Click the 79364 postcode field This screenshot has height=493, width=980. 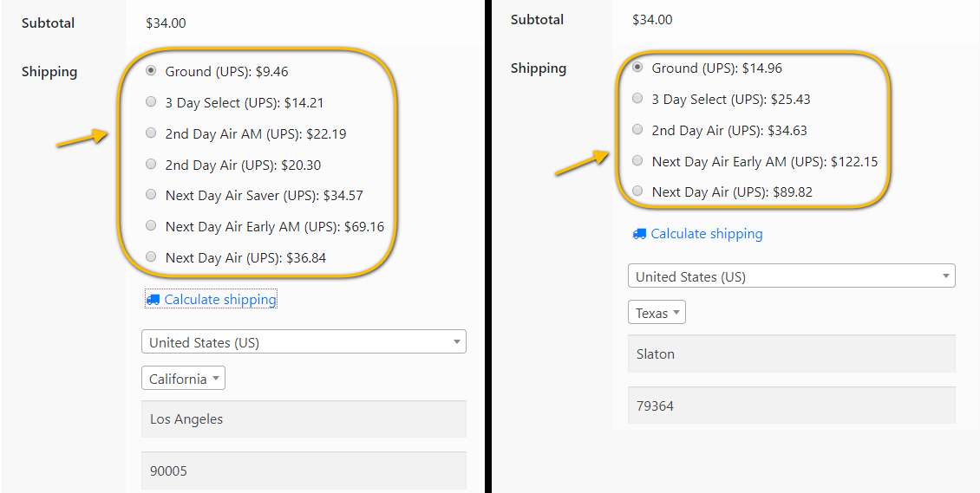point(791,405)
